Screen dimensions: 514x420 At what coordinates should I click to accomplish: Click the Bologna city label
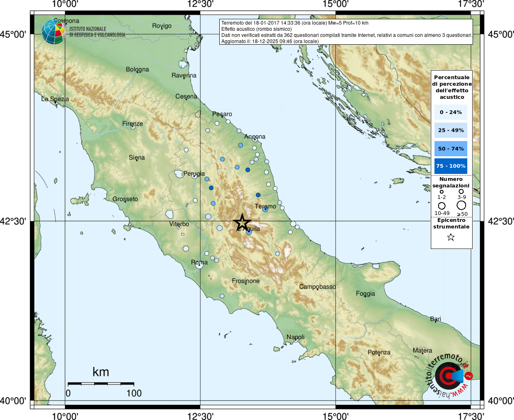point(137,69)
